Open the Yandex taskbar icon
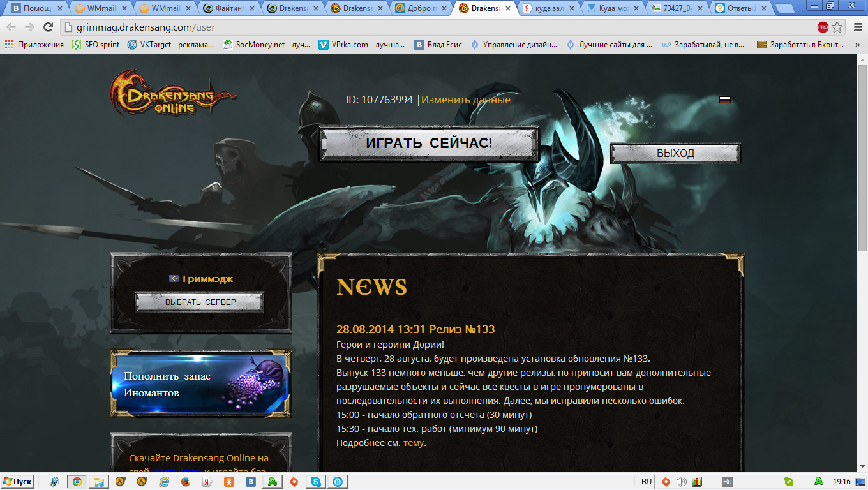The width and height of the screenshot is (868, 490). click(x=207, y=482)
